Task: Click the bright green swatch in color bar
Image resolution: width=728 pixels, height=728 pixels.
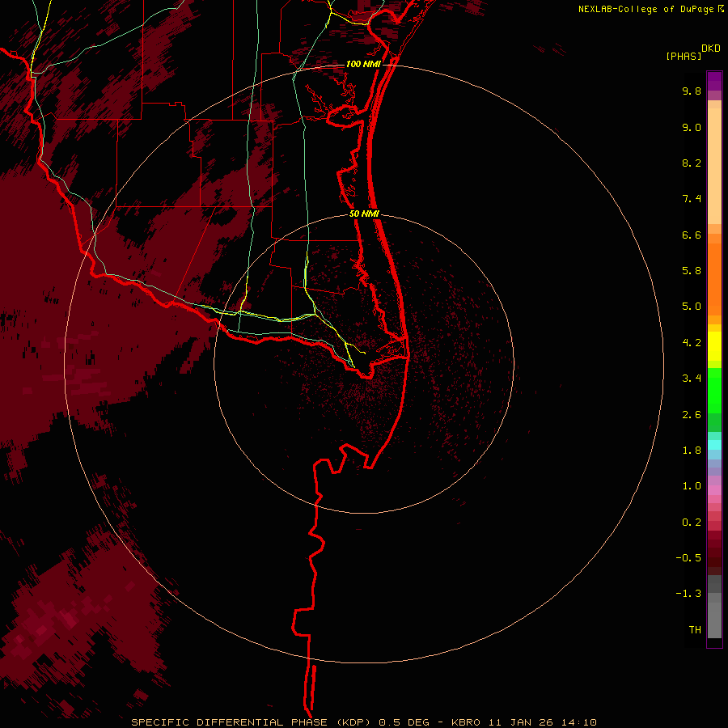Action: 714,391
